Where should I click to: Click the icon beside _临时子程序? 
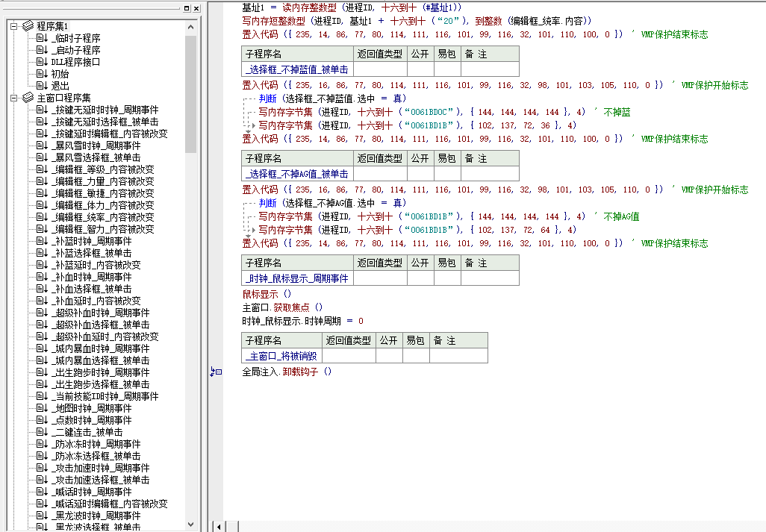pyautogui.click(x=42, y=38)
